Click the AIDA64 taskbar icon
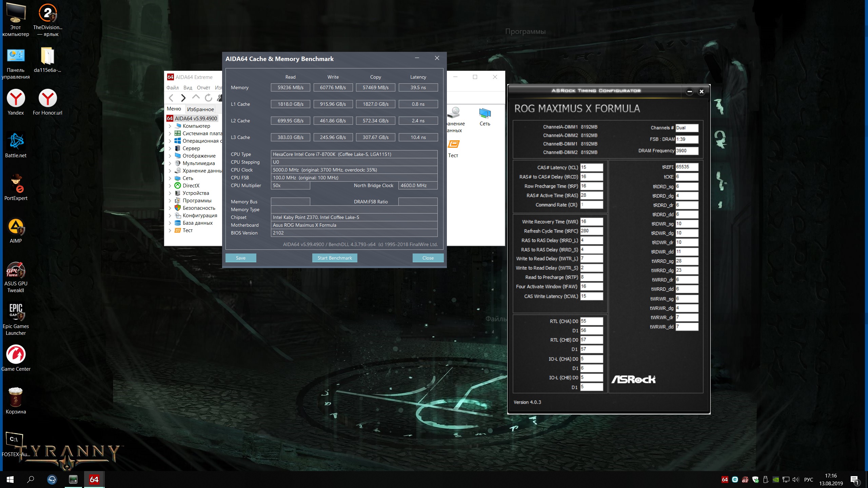Screen dimensions: 868x488 tap(94, 479)
